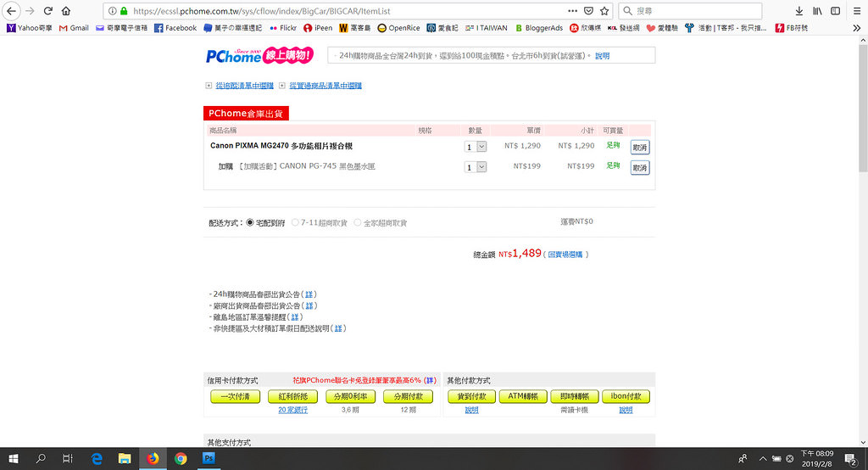
Task: Open the Flickr bookmark
Action: coord(283,28)
